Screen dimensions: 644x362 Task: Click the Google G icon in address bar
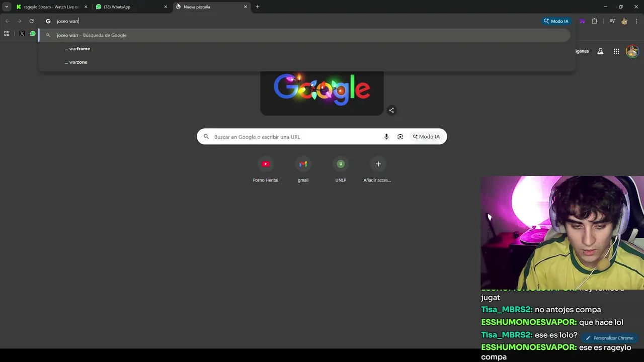click(48, 21)
